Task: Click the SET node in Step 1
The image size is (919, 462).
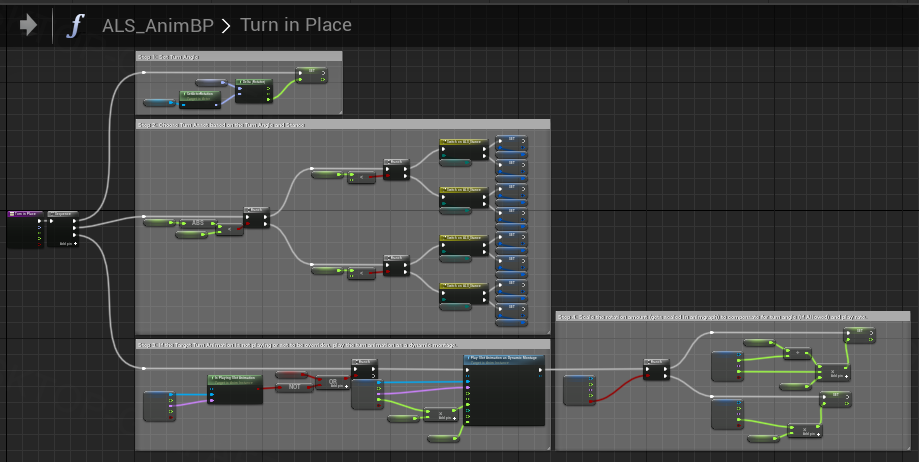Action: click(310, 71)
